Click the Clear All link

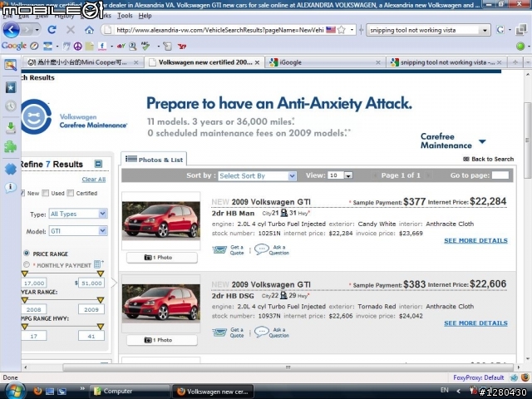(94, 180)
